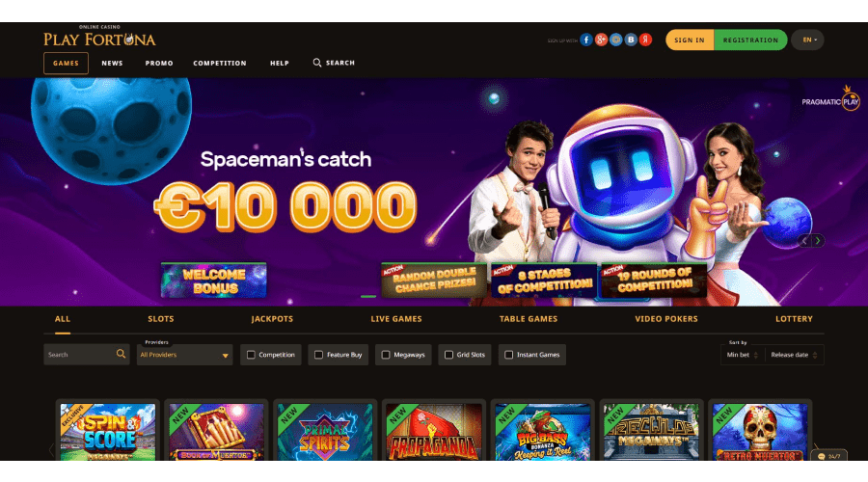Tick the Feature Buy checkbox

318,355
